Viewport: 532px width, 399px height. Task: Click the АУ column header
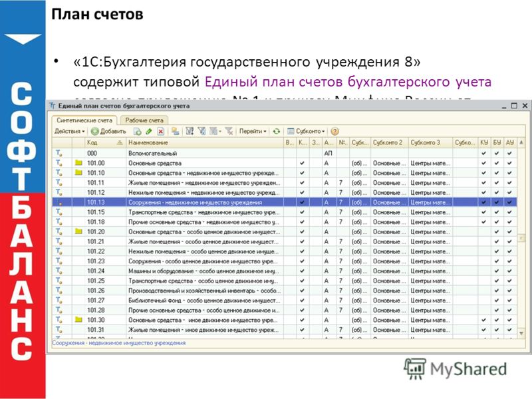[x=509, y=143]
